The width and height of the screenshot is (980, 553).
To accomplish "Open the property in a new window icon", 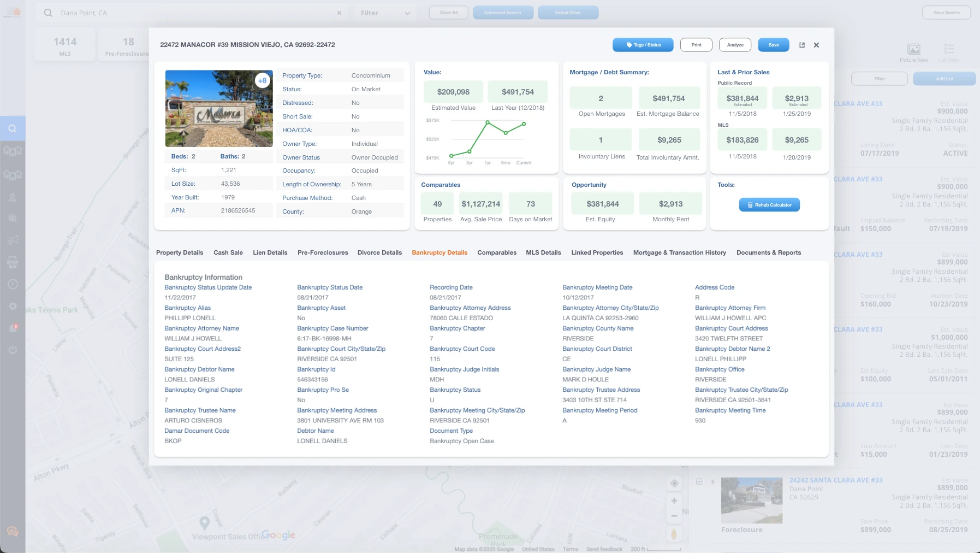I will click(x=802, y=45).
